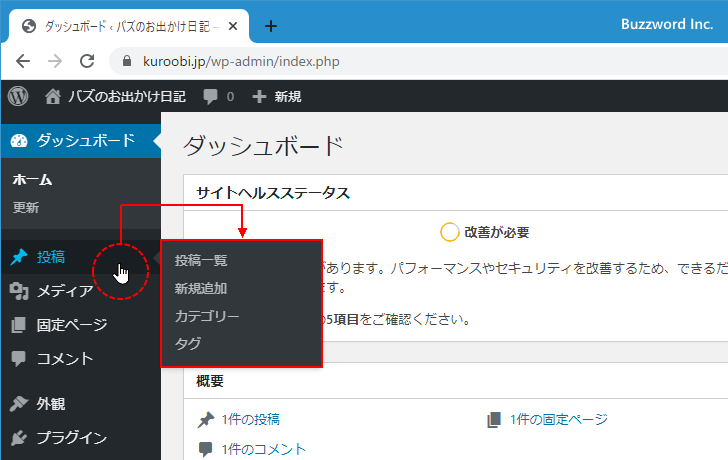The height and width of the screenshot is (460, 728).
Task: Open the 投稿 sidebar menu label
Action: pos(51,257)
